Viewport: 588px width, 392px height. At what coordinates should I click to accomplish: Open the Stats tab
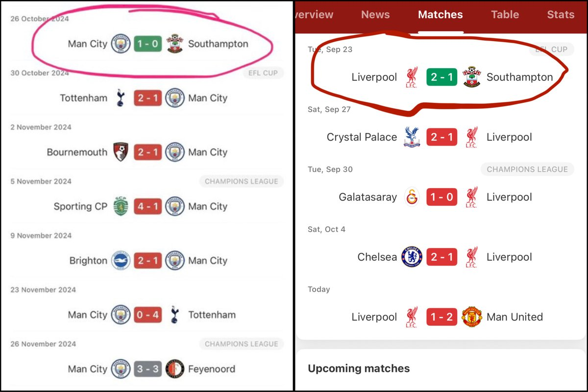tap(561, 15)
